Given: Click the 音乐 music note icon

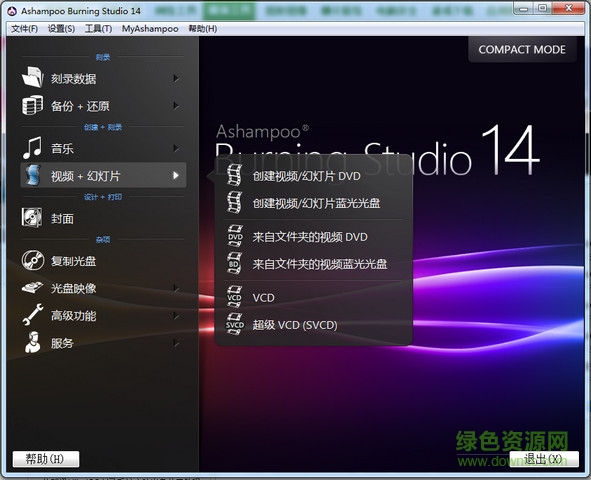Looking at the screenshot, I should click(32, 147).
